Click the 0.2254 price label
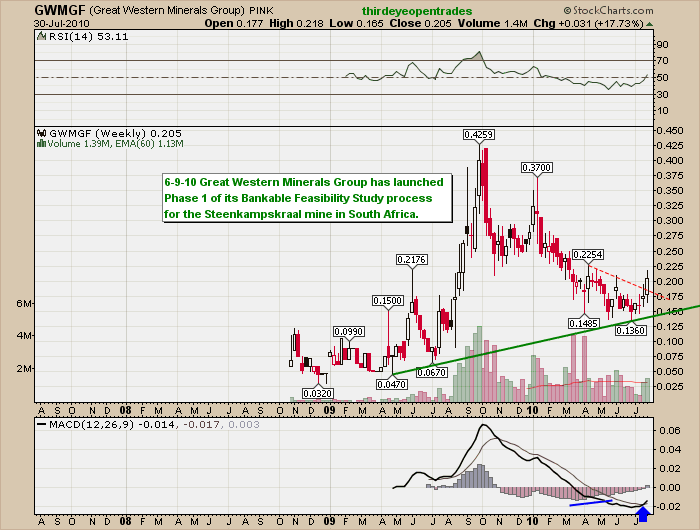Image resolution: width=700 pixels, height=530 pixels. click(588, 255)
